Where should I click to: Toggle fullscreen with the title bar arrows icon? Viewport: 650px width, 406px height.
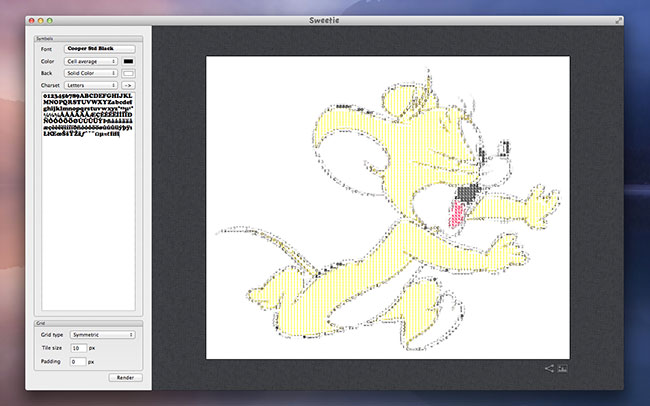(x=619, y=19)
